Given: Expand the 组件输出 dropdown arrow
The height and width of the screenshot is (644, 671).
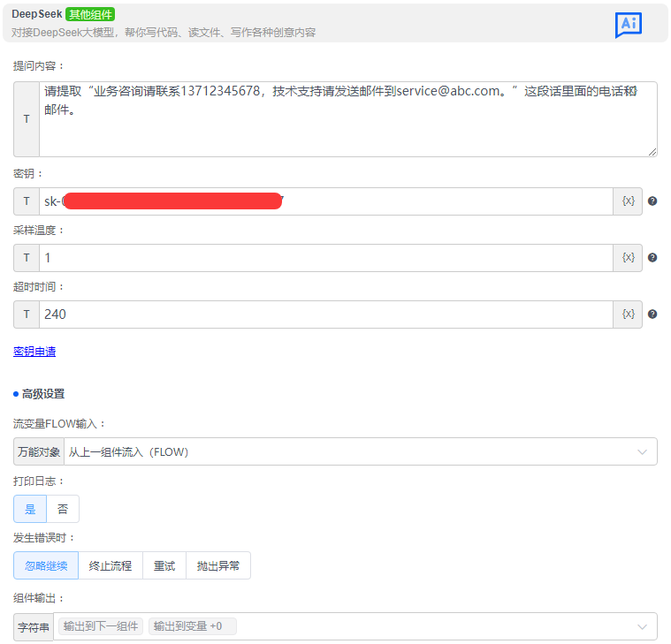Looking at the screenshot, I should pyautogui.click(x=642, y=627).
